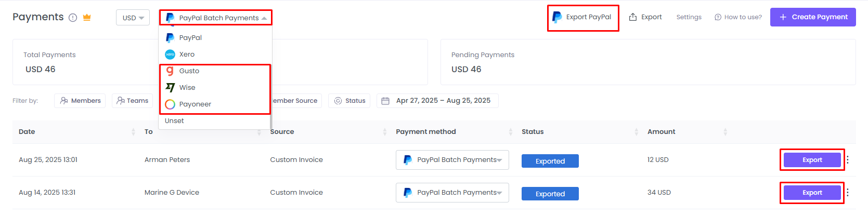This screenshot has height=216, width=868.
Task: Sort by Date column arrows
Action: click(133, 132)
